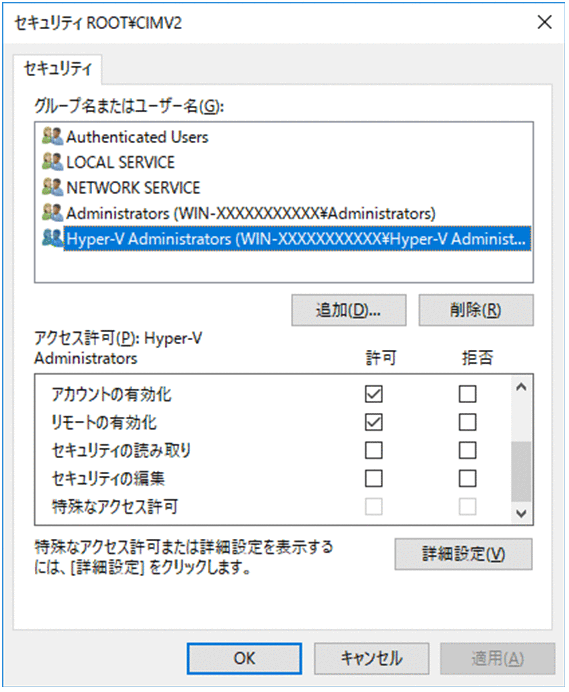Check Allow for セキュリティの読み取り

pos(373,450)
